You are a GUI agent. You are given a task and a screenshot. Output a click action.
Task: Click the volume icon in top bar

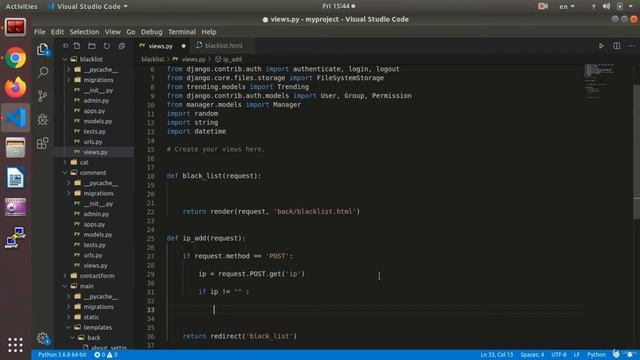click(607, 6)
